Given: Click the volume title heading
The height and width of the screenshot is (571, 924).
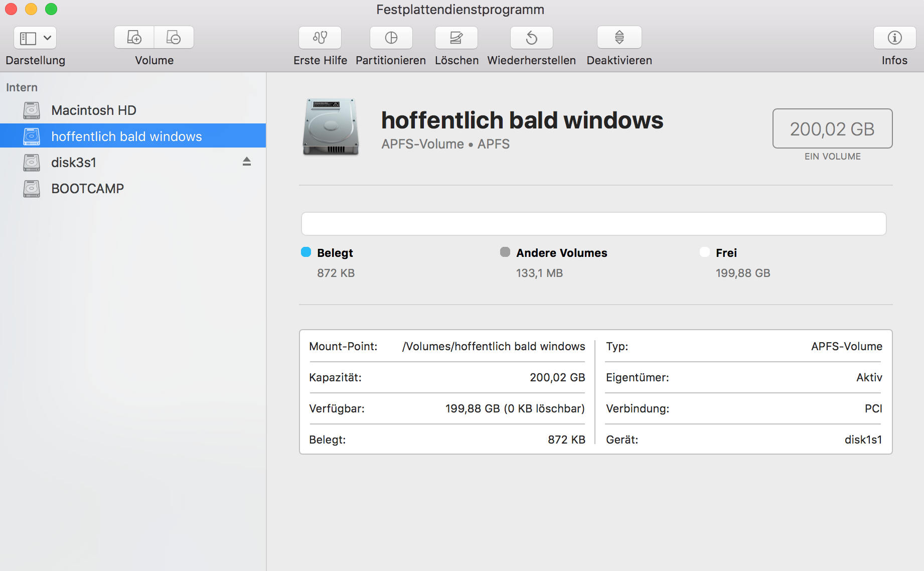Looking at the screenshot, I should 522,120.
